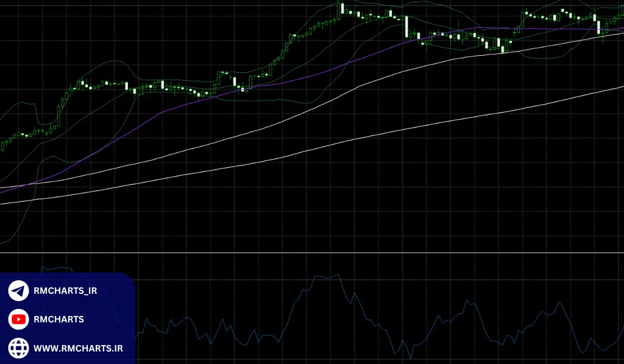Open the WWW.RMCHARTS.IR website link
624x364 pixels.
78,348
